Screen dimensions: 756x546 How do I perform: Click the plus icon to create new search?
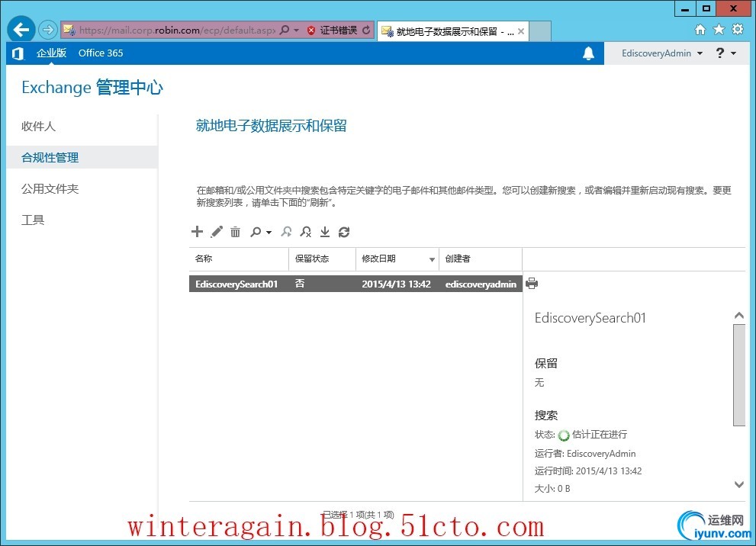tap(197, 232)
